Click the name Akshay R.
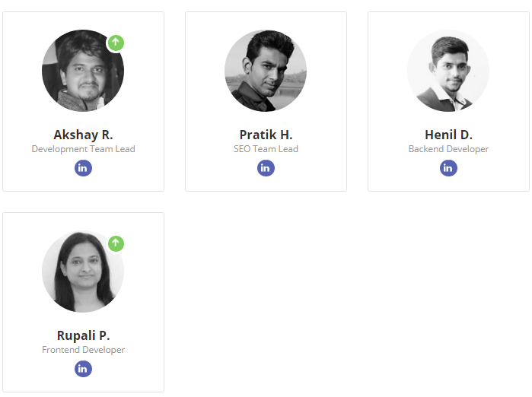Image resolution: width=532 pixels, height=397 pixels. [83, 135]
